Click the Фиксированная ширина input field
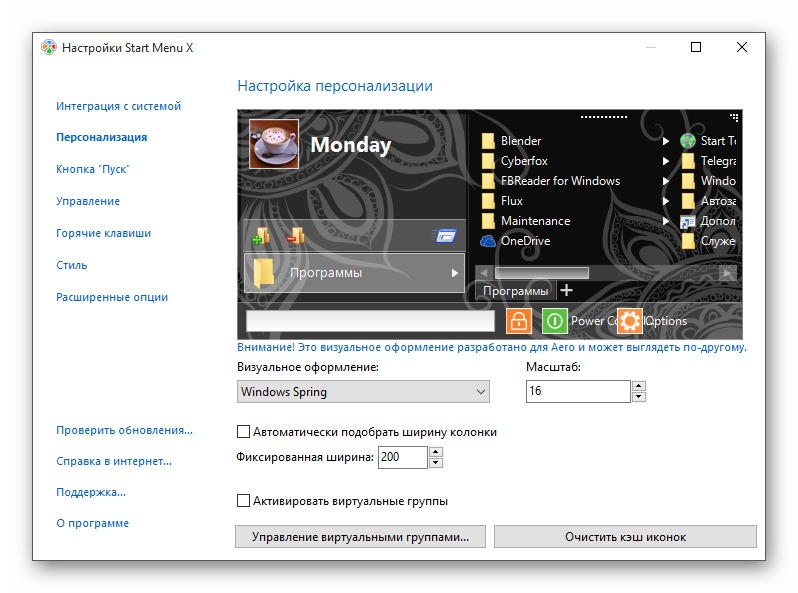This screenshot has width=798, height=593. pos(403,457)
